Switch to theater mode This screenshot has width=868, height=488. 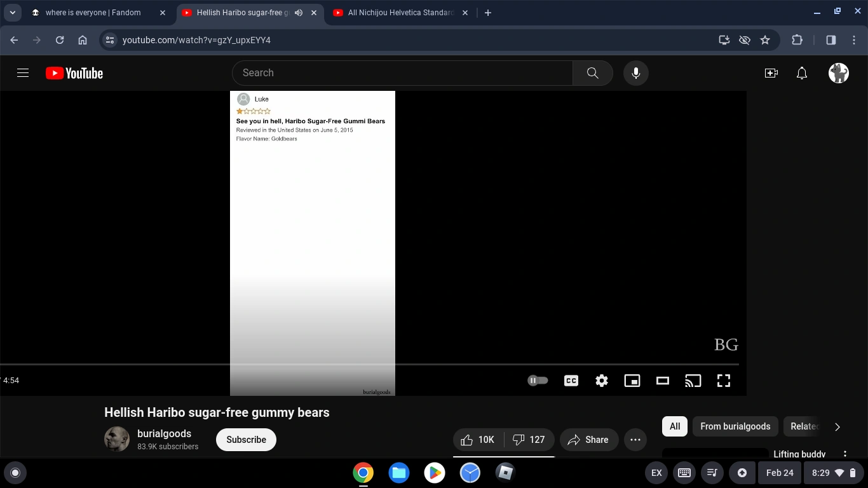[662, 380]
